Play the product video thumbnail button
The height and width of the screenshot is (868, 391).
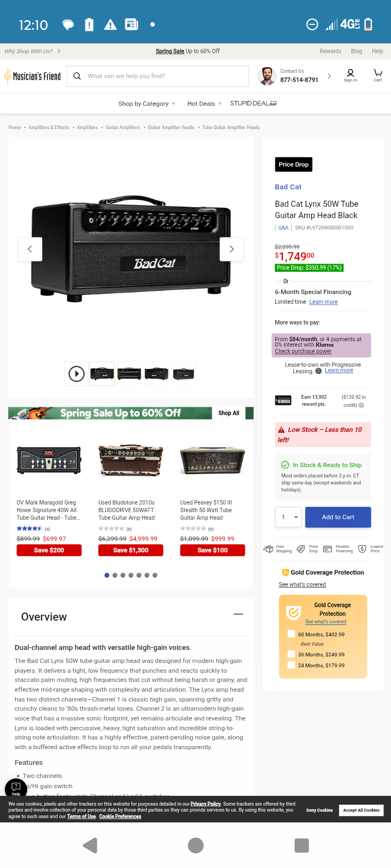(77, 374)
